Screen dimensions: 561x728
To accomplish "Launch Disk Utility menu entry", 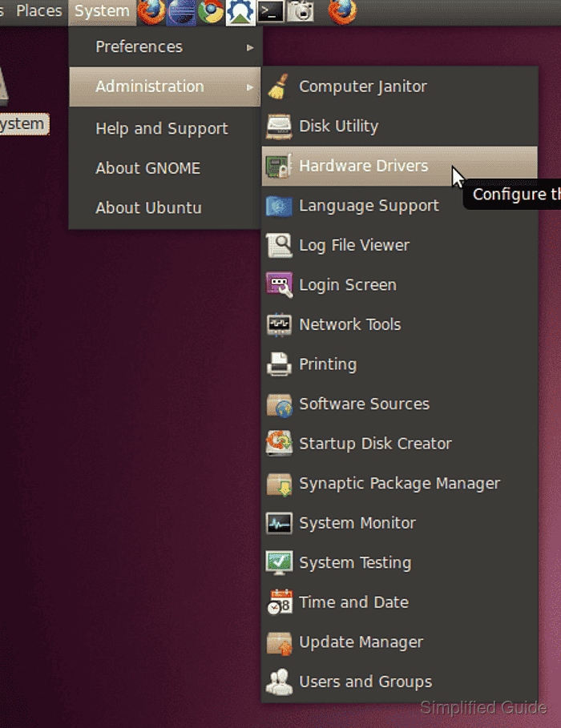I will pyautogui.click(x=400, y=127).
